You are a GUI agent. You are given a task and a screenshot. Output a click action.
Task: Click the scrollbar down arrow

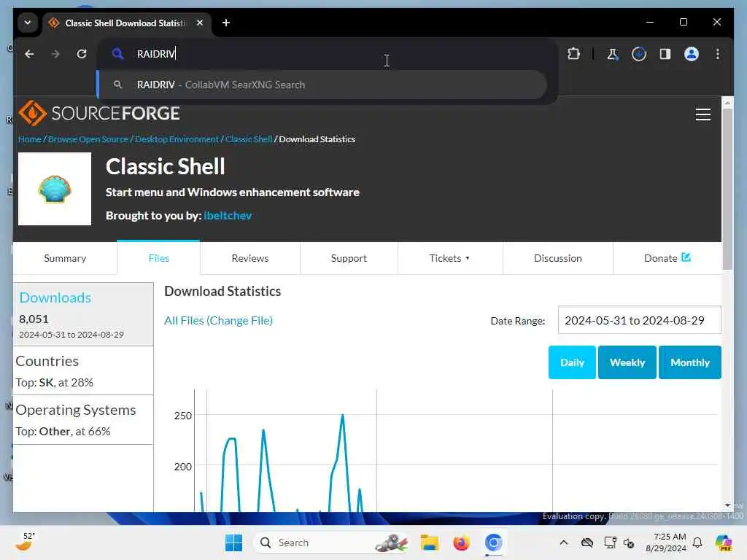click(727, 505)
